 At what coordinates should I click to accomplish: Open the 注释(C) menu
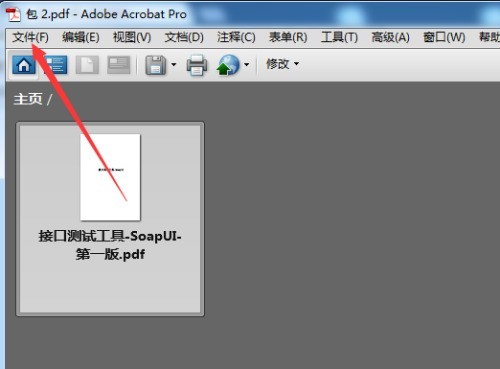(236, 37)
